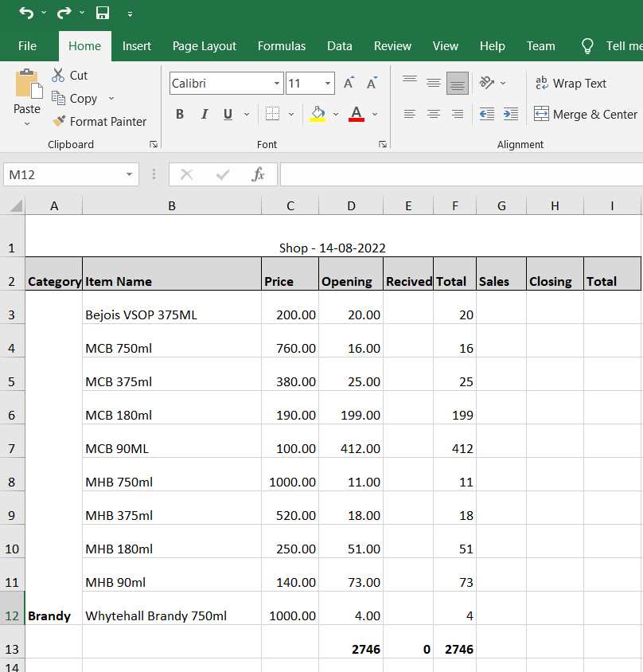Click the Cut scissors icon
This screenshot has width=643, height=672.
(58, 75)
